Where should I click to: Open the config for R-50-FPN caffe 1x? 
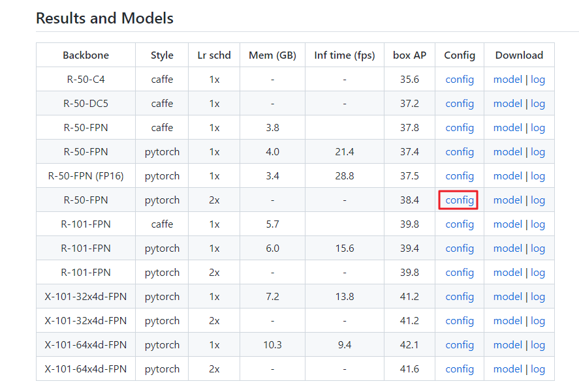[x=459, y=127]
